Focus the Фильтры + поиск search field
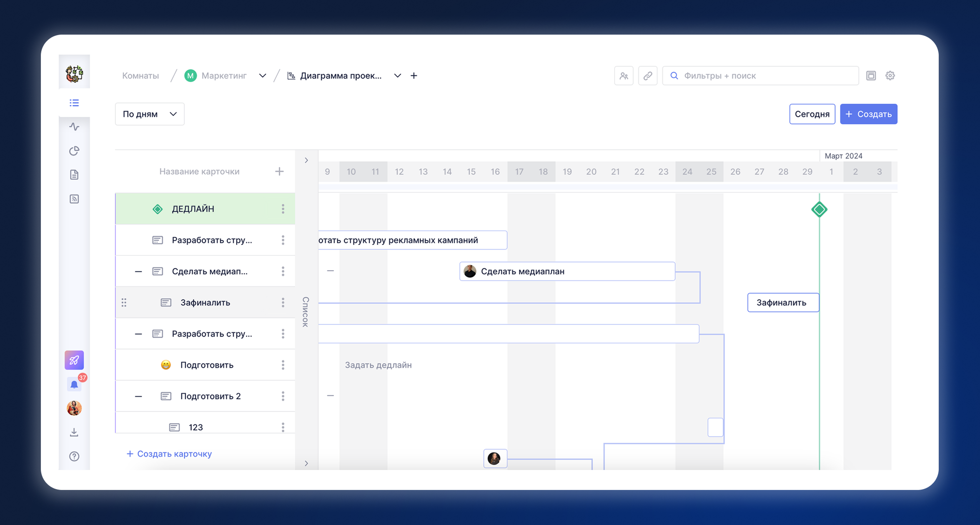 pyautogui.click(x=760, y=75)
